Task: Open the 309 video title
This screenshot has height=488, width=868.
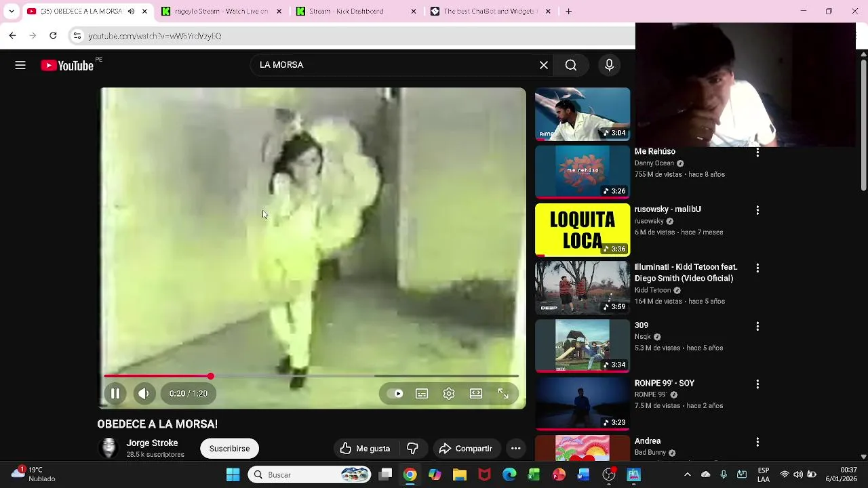Action: (642, 325)
